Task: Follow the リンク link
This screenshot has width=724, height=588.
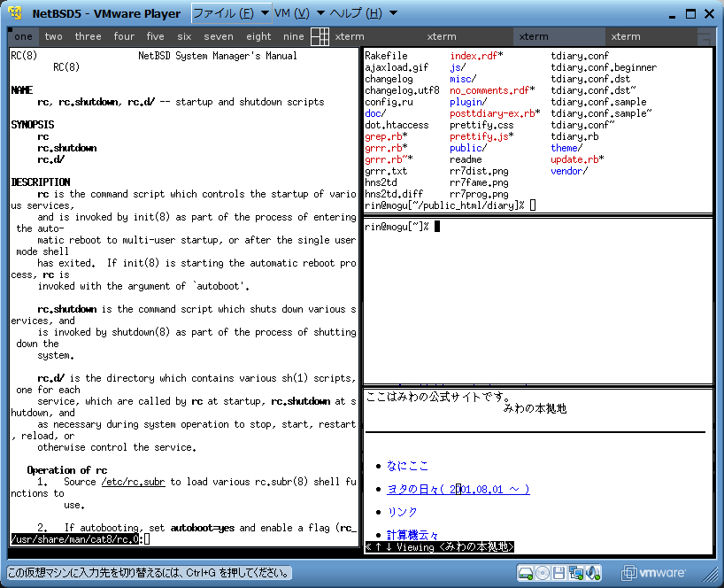Action: (x=402, y=512)
